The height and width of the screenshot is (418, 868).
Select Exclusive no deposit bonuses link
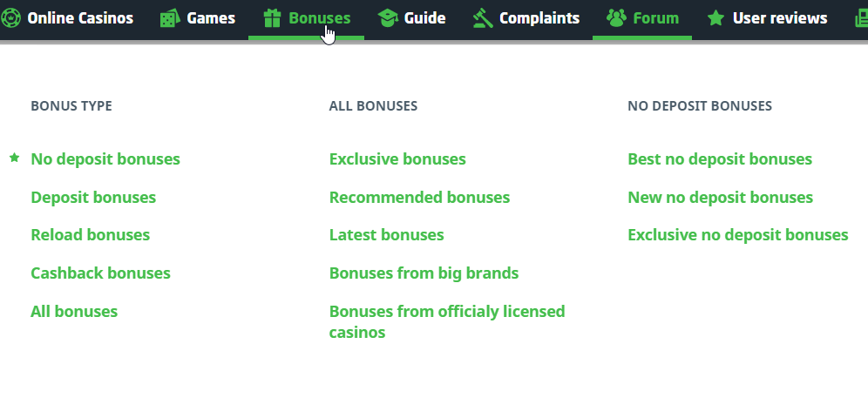tap(737, 235)
